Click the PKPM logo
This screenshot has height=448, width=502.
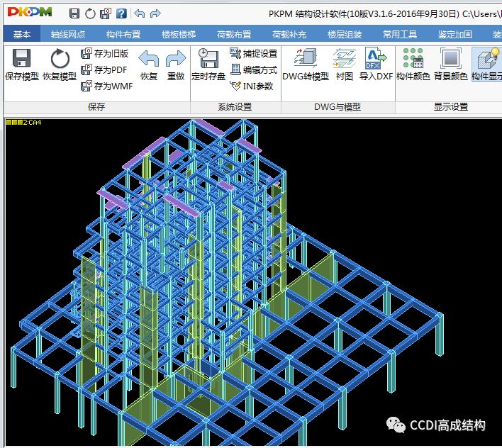point(30,12)
